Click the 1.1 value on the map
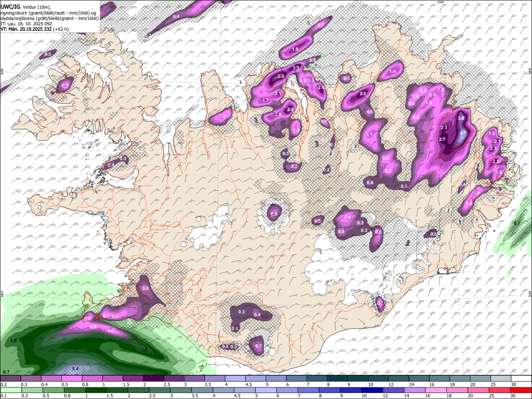 click(369, 135)
